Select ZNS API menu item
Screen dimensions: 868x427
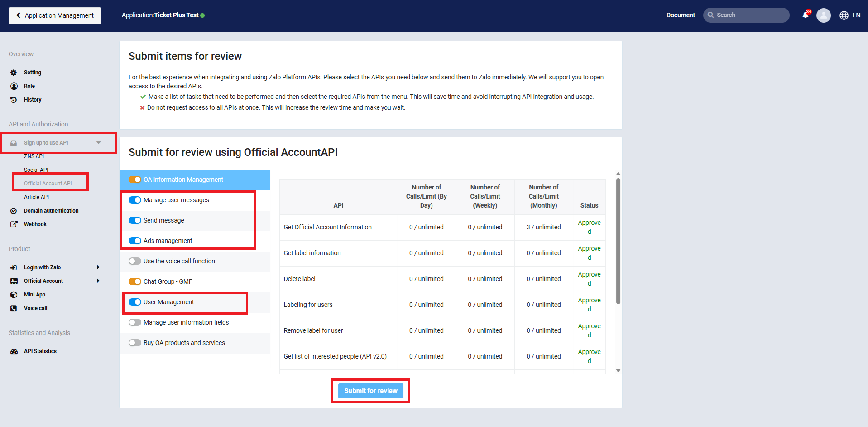pos(34,156)
